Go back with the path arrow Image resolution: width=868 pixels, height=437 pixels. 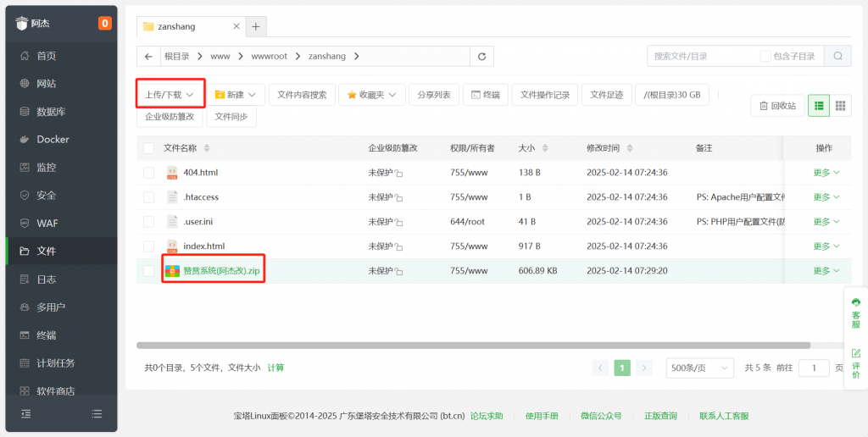point(148,56)
